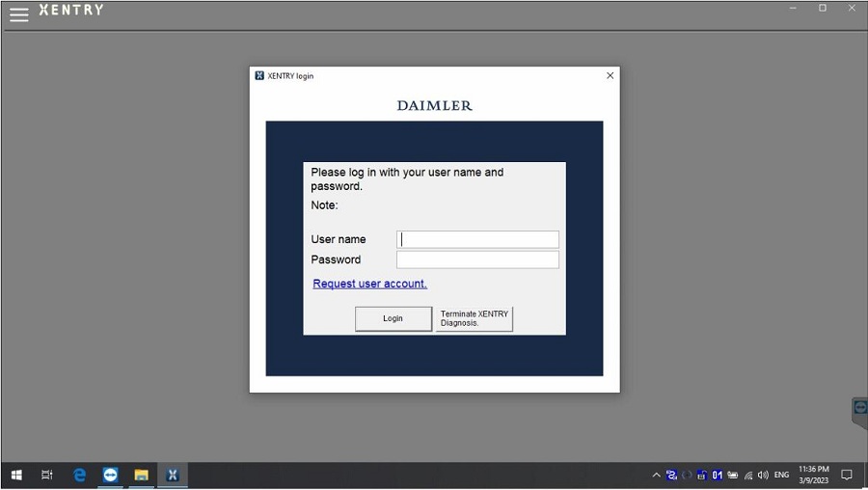Image resolution: width=868 pixels, height=490 pixels.
Task: Click the User name input field
Action: pos(477,239)
